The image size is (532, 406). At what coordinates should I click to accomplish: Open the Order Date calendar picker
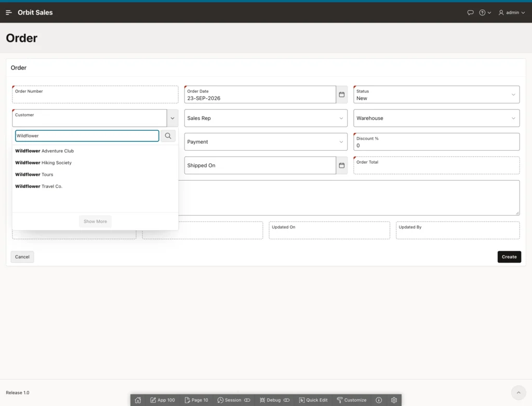pyautogui.click(x=342, y=94)
